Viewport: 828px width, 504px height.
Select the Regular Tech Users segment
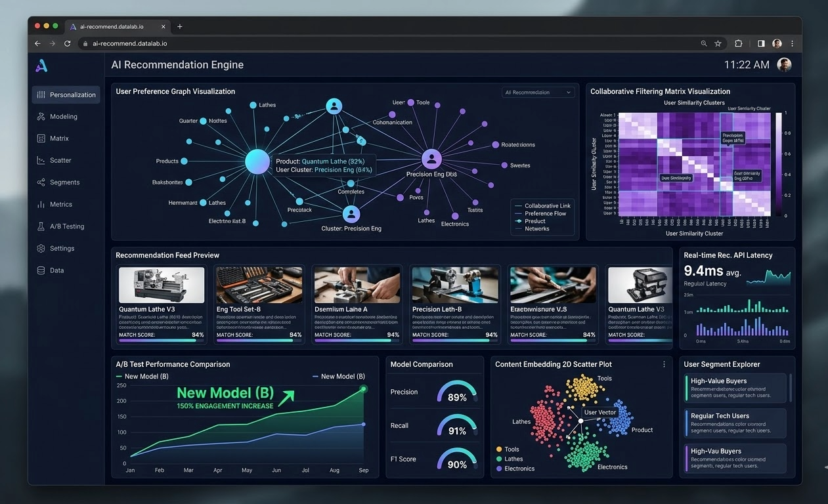point(735,423)
